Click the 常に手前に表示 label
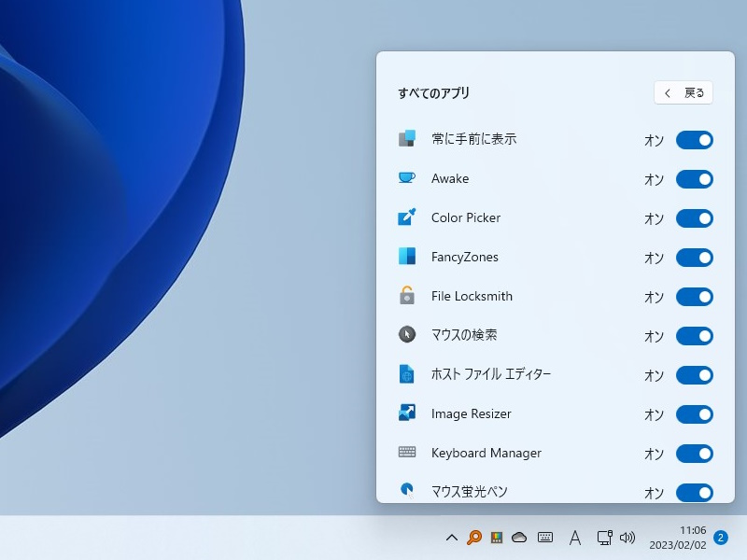The width and height of the screenshot is (747, 560). pyautogui.click(x=474, y=139)
